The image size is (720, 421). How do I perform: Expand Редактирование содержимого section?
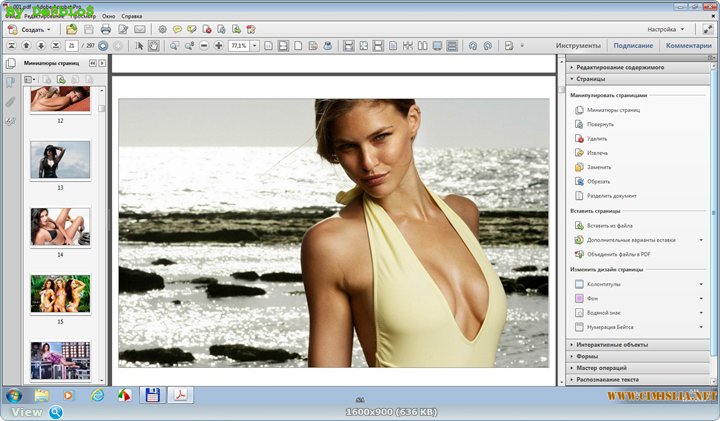[x=620, y=67]
